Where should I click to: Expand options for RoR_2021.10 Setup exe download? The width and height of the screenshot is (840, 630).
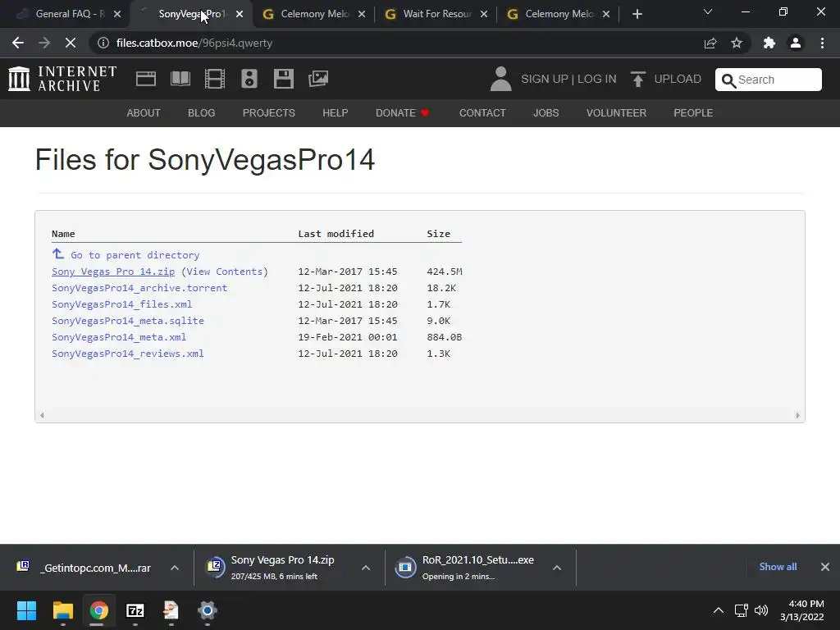click(x=557, y=568)
